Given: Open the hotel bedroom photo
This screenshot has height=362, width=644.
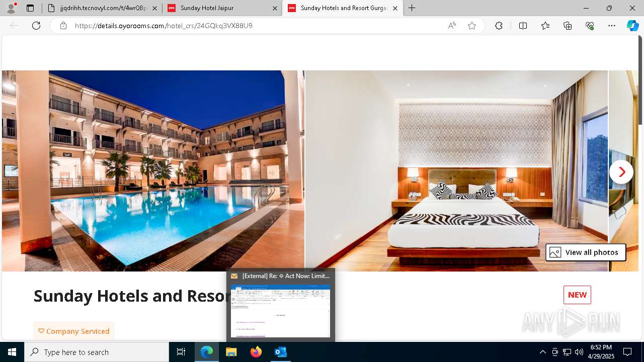Looking at the screenshot, I should 456,171.
